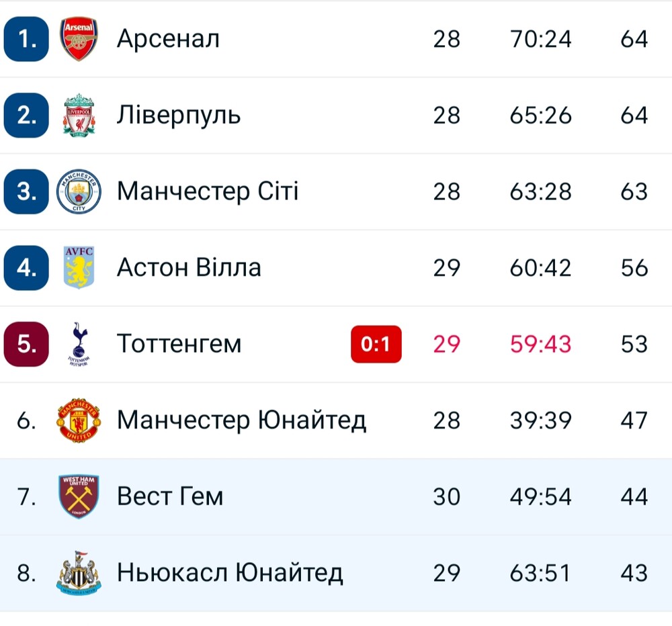672x626 pixels.
Task: Open the Манчестер Юнайтед team name
Action: click(x=242, y=420)
